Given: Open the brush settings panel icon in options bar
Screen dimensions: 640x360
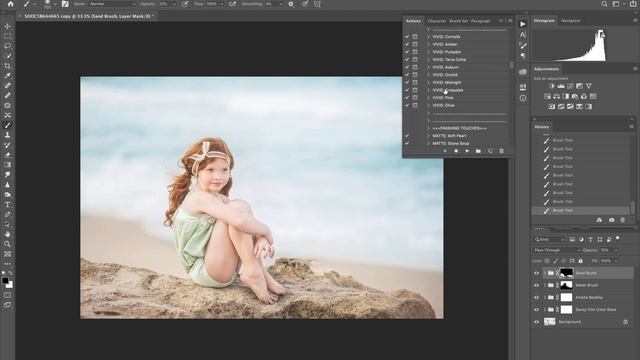Looking at the screenshot, I should (65, 4).
